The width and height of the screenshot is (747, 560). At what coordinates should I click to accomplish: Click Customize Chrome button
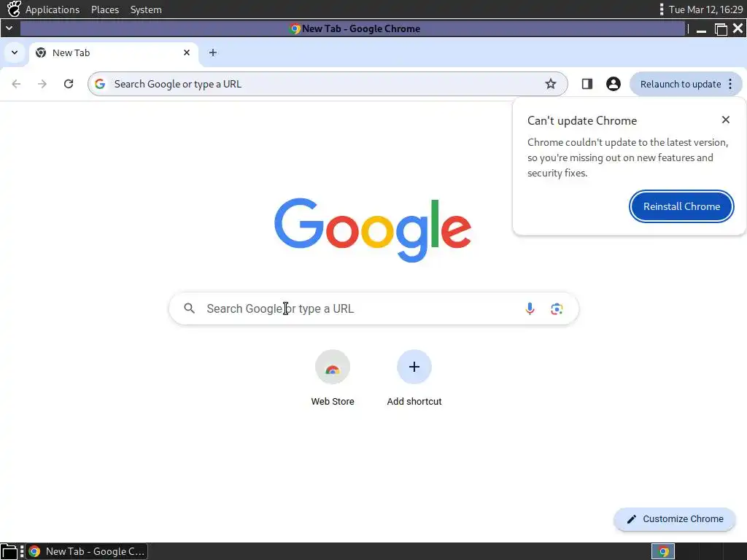tap(675, 519)
